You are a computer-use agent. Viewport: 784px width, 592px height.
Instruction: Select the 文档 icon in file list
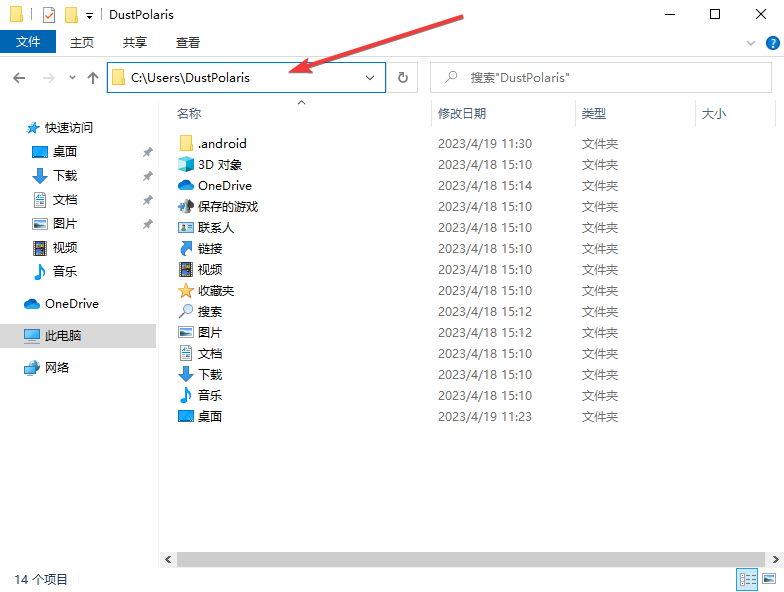tap(186, 354)
